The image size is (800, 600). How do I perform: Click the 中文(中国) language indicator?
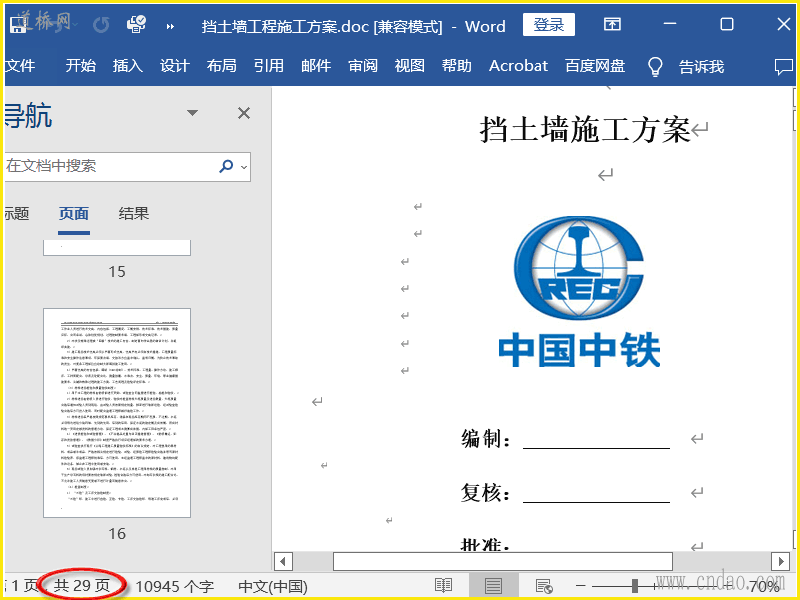coord(273,586)
